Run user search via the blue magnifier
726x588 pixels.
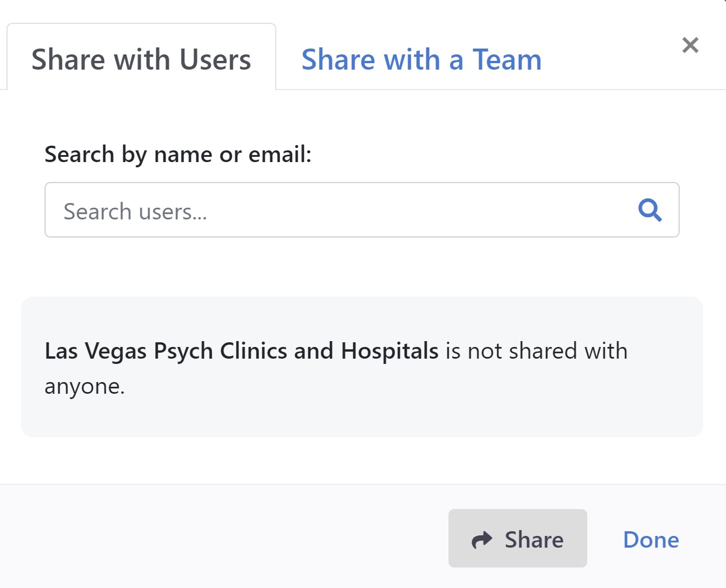[x=650, y=209]
